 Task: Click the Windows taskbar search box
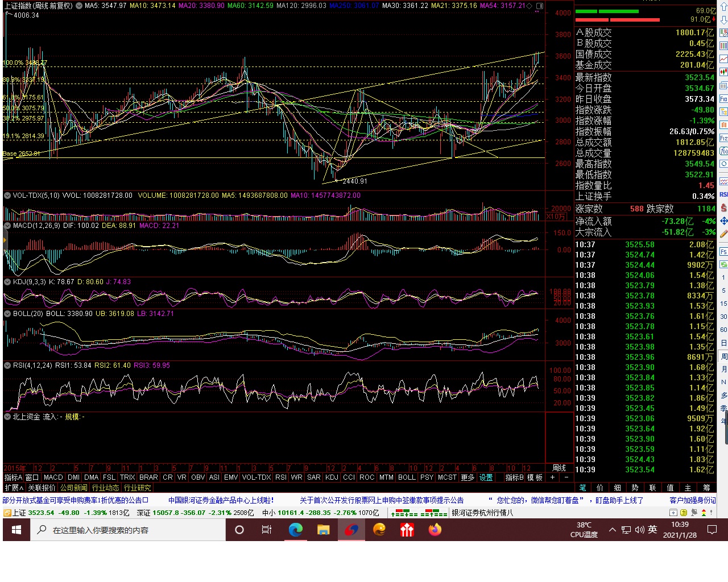pyautogui.click(x=128, y=530)
